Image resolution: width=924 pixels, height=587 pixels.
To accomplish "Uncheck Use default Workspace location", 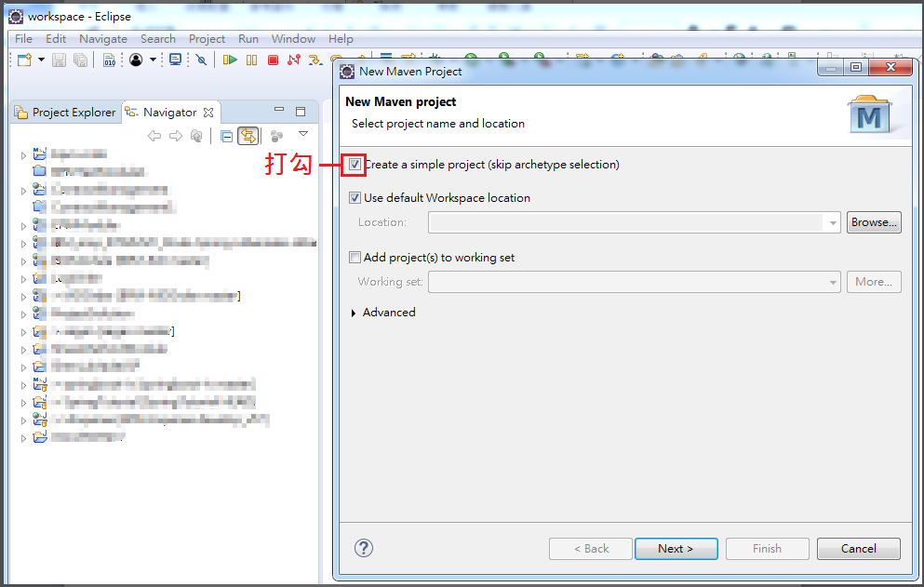I will point(355,198).
